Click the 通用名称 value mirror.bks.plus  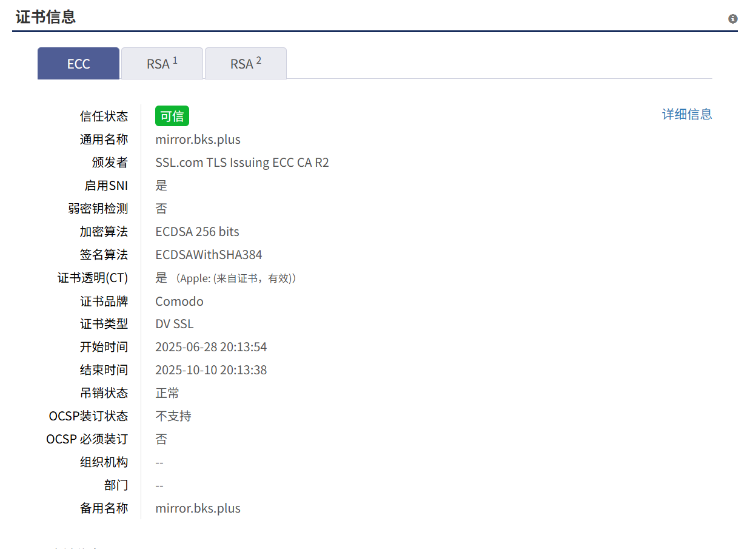click(198, 140)
